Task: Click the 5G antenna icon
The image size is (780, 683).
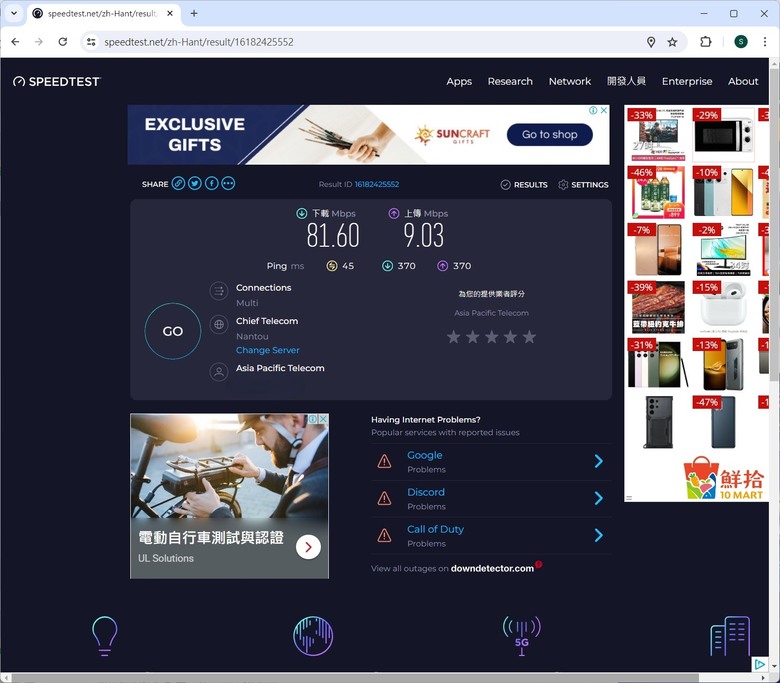Action: click(x=521, y=636)
